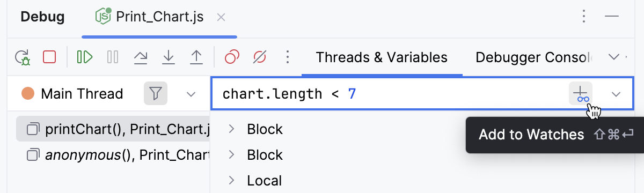Stop the debugging session

coord(49,57)
